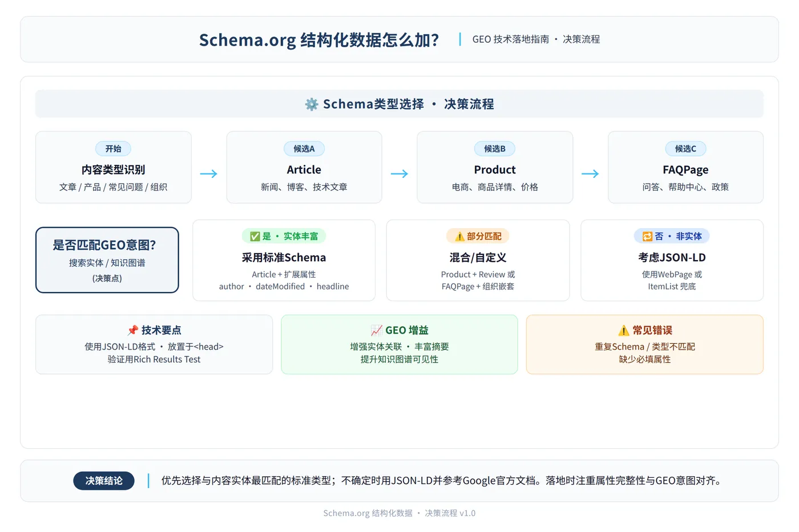Click the text FAQPage + 组织嵌套

click(478, 286)
